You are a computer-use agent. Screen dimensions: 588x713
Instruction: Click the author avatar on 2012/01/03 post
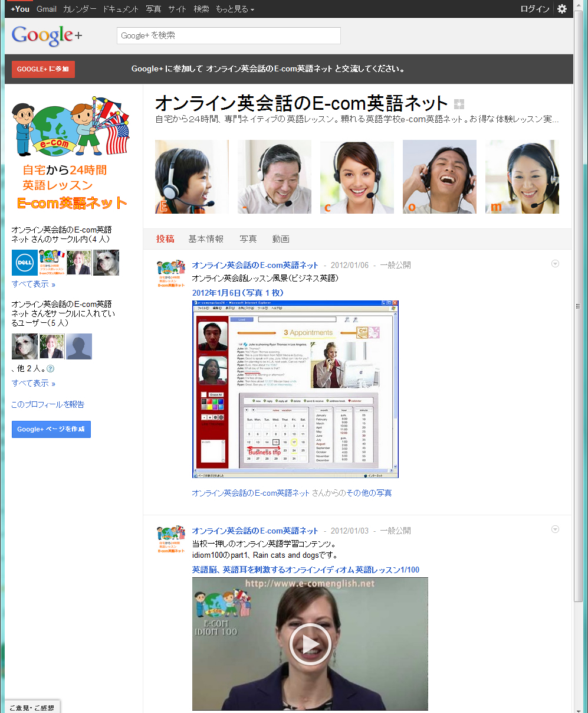[x=171, y=539]
